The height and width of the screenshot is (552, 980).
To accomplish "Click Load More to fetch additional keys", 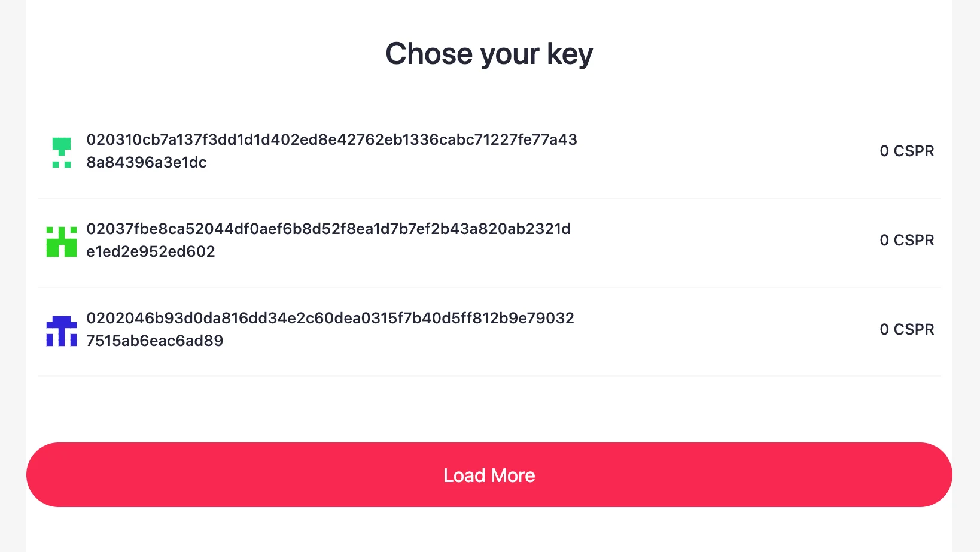I will (x=489, y=475).
